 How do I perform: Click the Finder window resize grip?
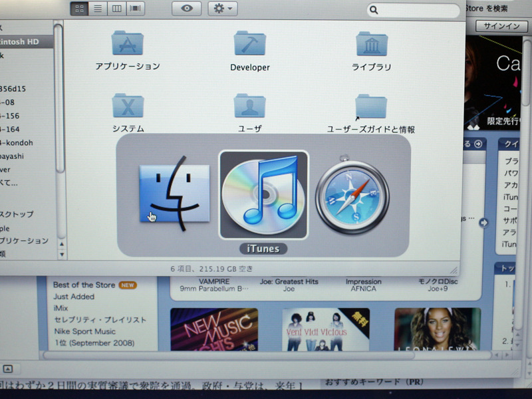pos(454,270)
